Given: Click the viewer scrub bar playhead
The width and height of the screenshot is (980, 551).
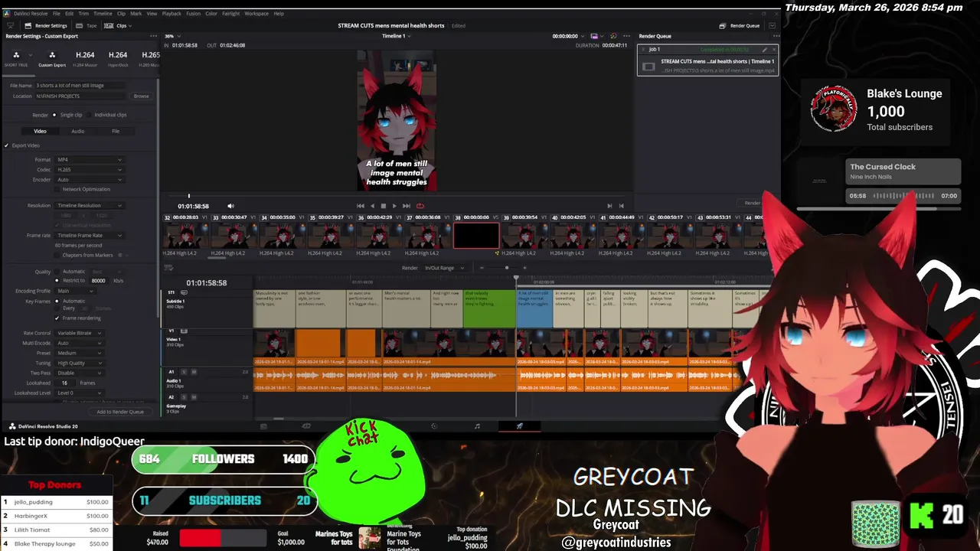Looking at the screenshot, I should (188, 196).
